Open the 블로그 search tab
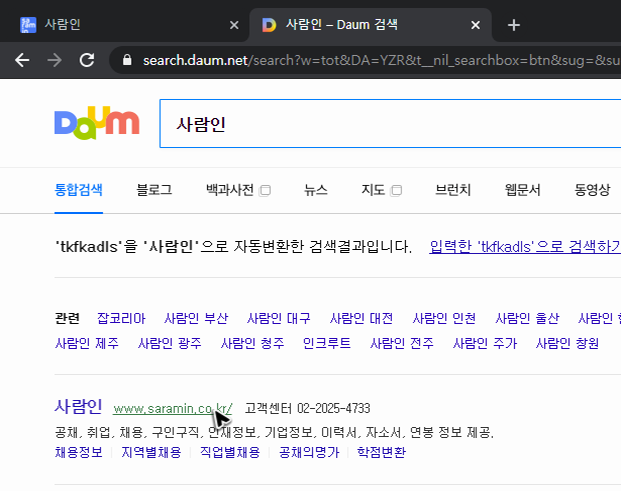This screenshot has width=621, height=491. [x=154, y=190]
